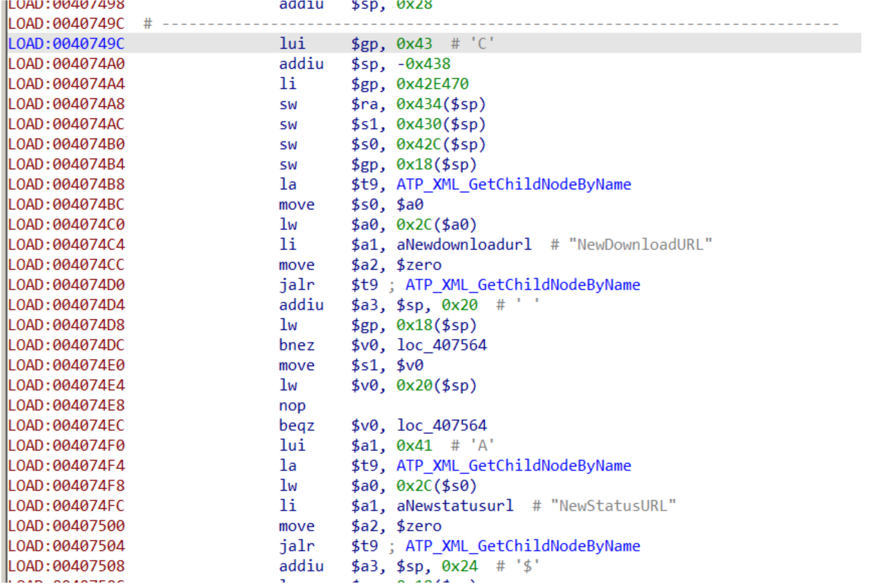The width and height of the screenshot is (870, 588).
Task: Select the $ra register in the sw line
Action: tap(365, 104)
